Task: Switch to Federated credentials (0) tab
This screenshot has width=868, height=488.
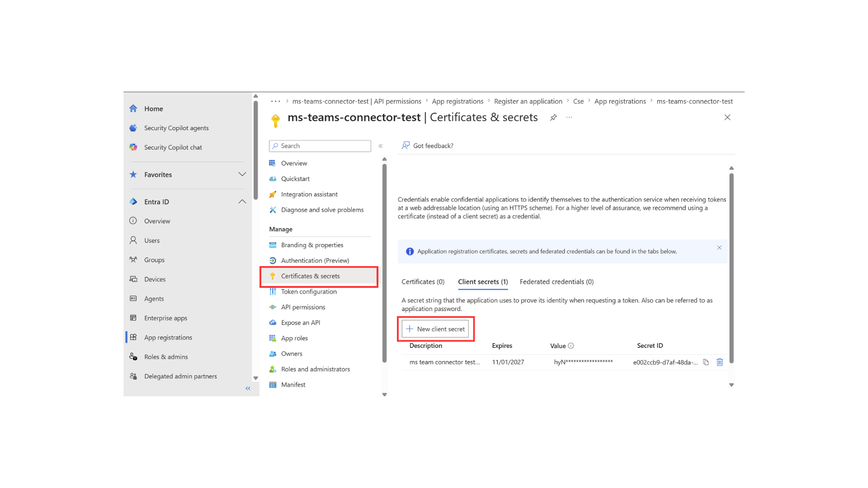Action: point(557,282)
